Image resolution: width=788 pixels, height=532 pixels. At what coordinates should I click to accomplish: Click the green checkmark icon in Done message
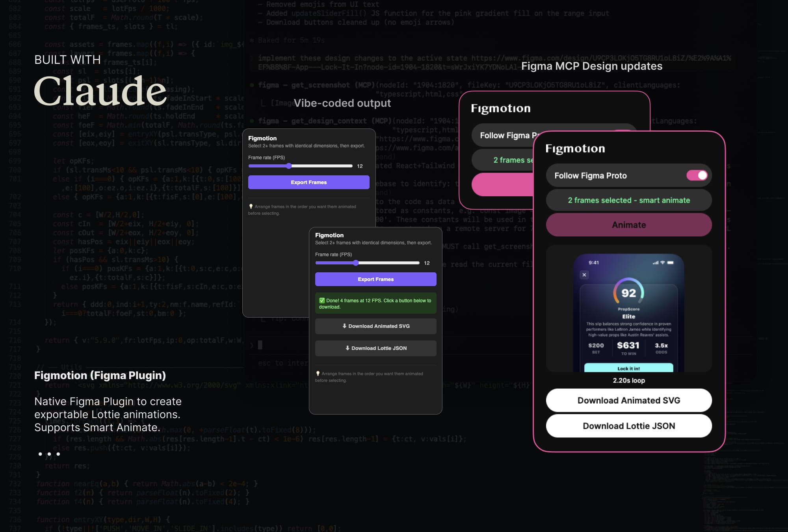322,300
